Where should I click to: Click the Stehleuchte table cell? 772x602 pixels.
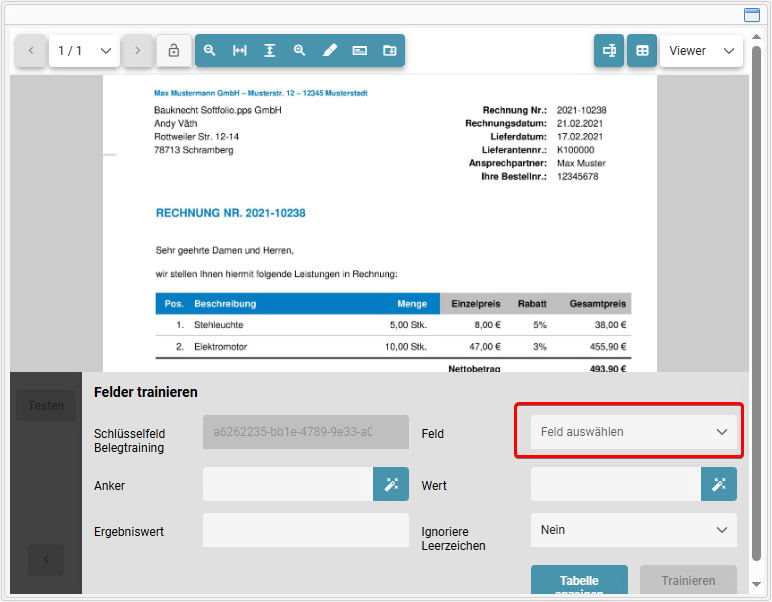pos(219,325)
